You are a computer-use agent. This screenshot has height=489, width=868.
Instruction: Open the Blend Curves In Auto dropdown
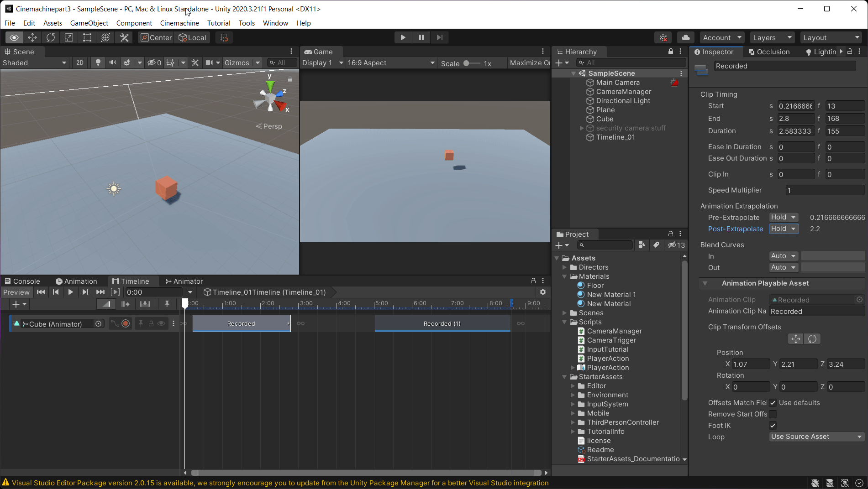pos(783,256)
